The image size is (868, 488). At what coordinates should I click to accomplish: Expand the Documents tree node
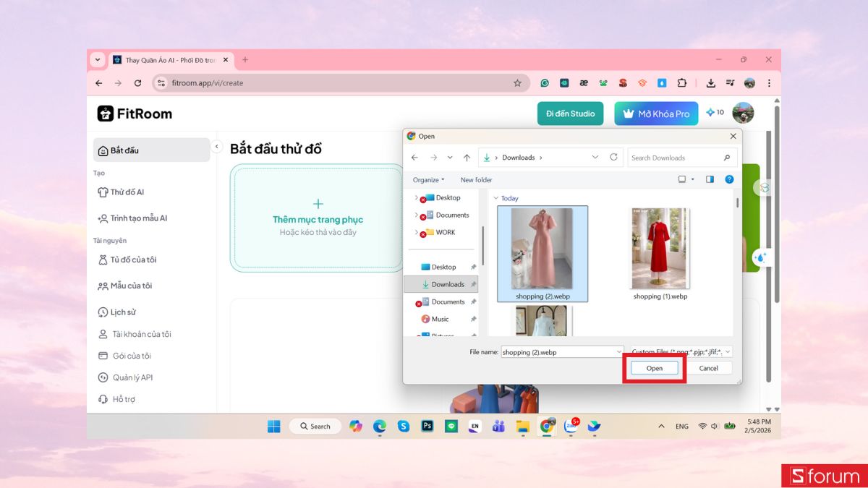[x=416, y=215]
